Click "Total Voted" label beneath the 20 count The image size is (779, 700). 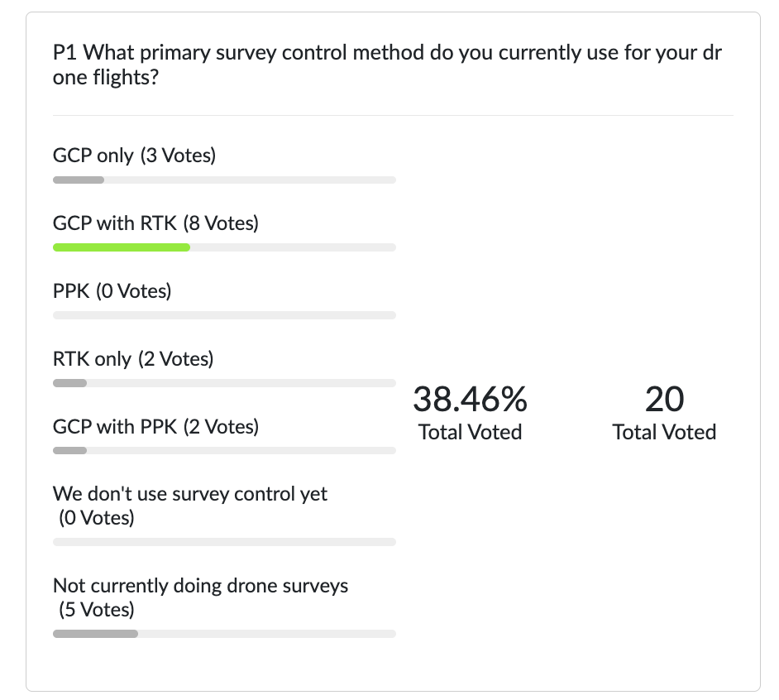[x=664, y=432]
